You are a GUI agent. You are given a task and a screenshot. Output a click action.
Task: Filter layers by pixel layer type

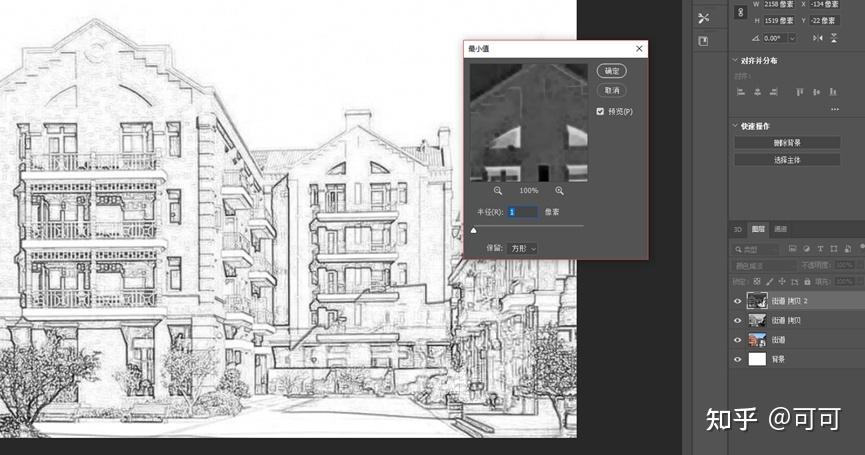(793, 249)
